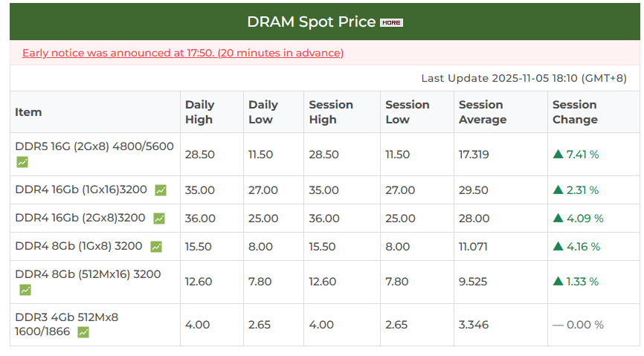Open chart icon for DDR4 8Gb (512Mx16)
Screen dimensions: 644x356
coord(25,290)
